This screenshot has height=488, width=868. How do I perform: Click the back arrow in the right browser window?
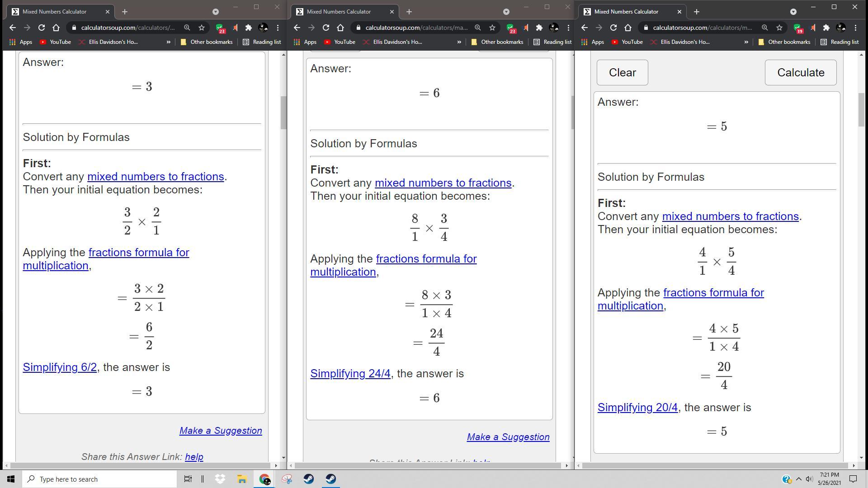point(584,28)
